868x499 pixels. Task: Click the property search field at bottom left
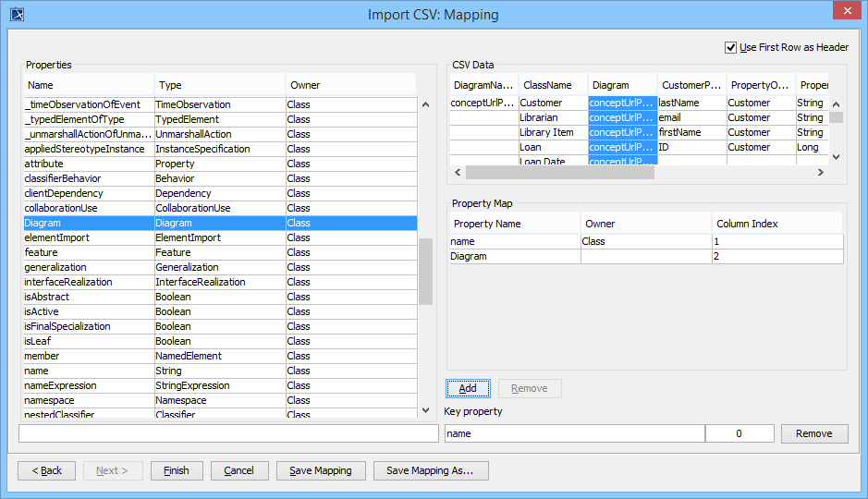pyautogui.click(x=228, y=433)
